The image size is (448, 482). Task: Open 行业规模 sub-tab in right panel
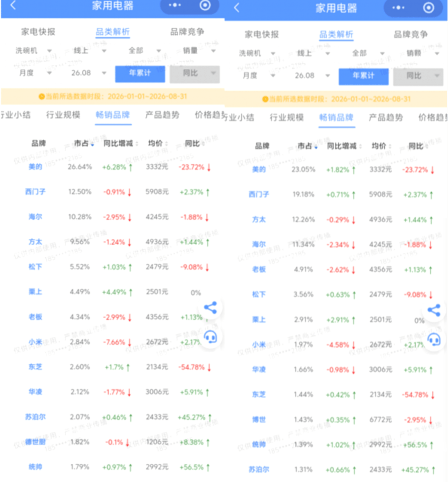tap(287, 117)
